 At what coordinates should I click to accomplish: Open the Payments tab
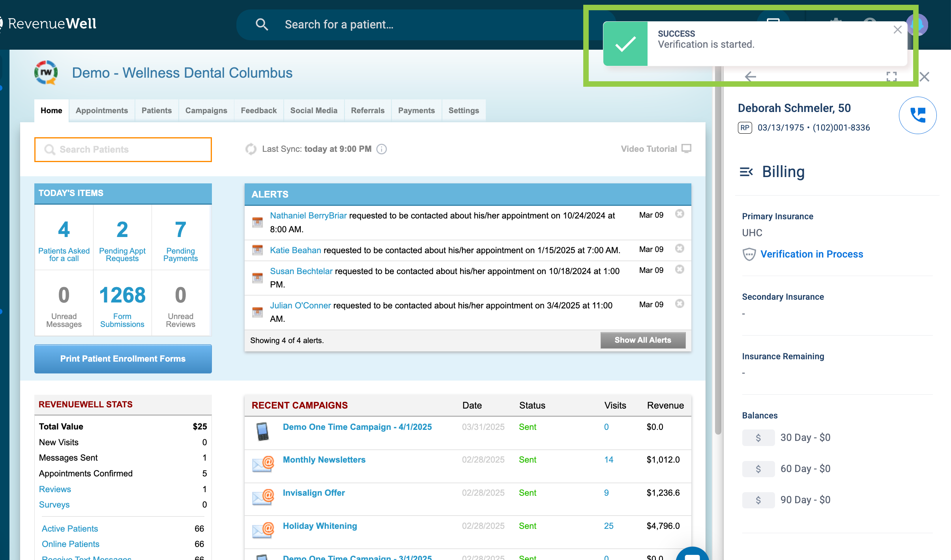416,111
